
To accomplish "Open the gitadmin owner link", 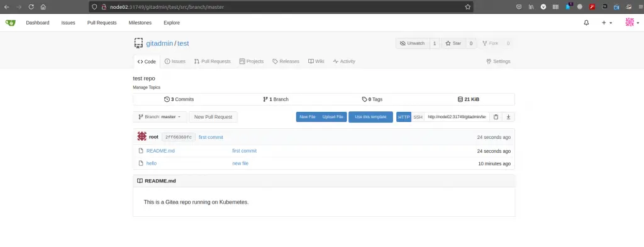I will pos(159,43).
